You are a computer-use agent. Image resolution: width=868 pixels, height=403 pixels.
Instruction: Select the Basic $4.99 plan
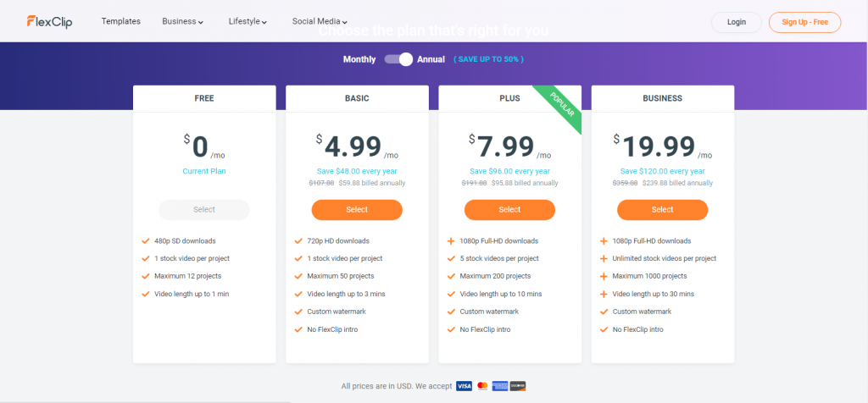[x=357, y=209]
